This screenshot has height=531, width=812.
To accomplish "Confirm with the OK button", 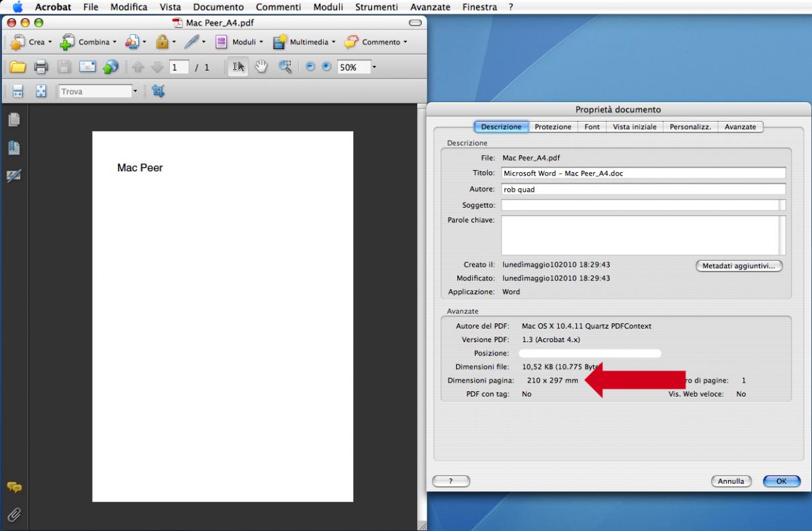I will pos(782,481).
